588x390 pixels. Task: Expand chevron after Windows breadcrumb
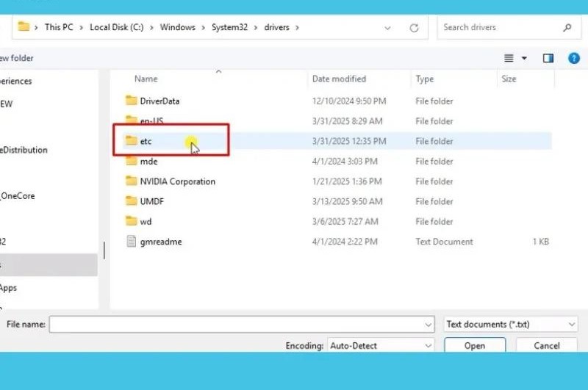click(203, 28)
